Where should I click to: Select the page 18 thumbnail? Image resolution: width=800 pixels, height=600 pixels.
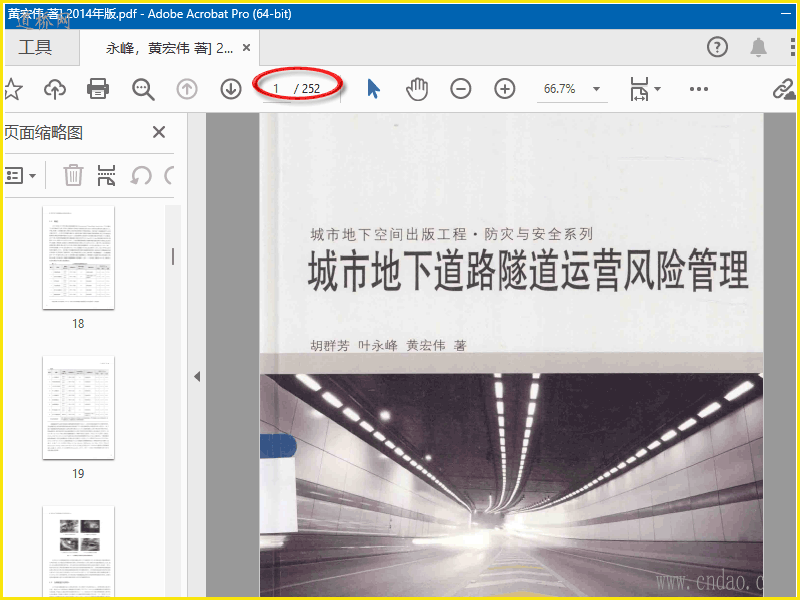pos(79,258)
